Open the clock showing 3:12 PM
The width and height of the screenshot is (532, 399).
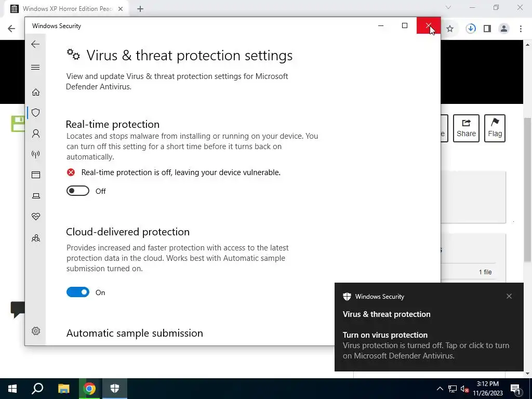[487, 389]
